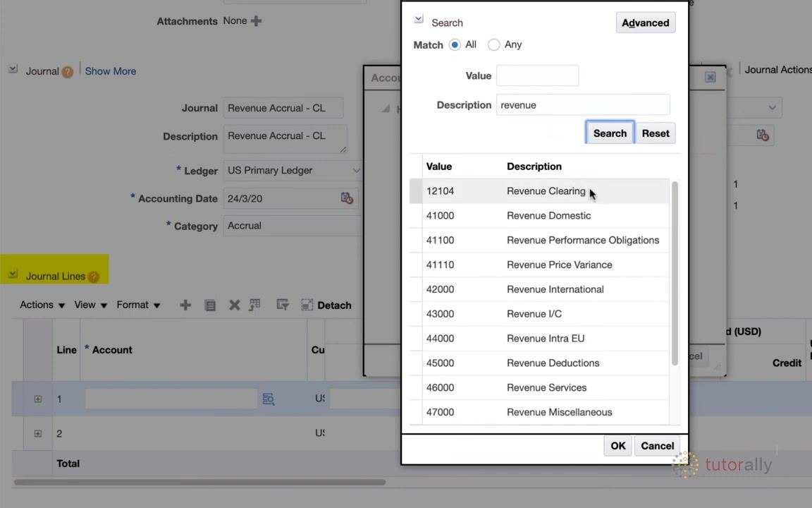Click the Reset button

click(655, 133)
